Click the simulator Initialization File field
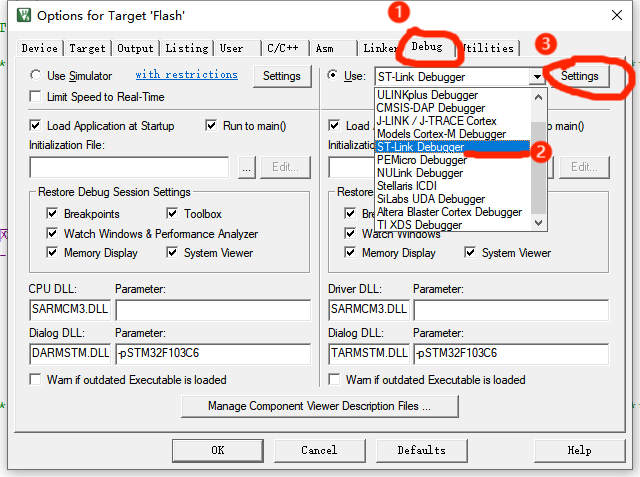 point(129,167)
